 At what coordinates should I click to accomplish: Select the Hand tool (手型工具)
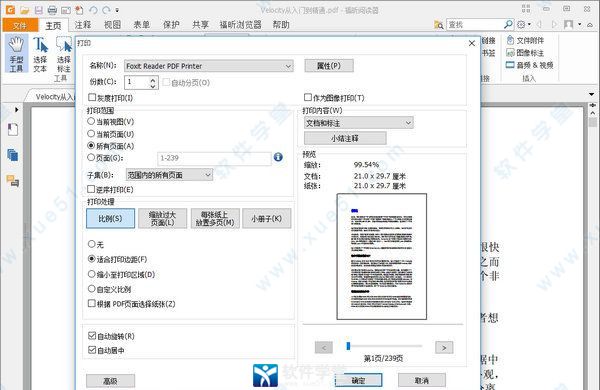click(16, 54)
